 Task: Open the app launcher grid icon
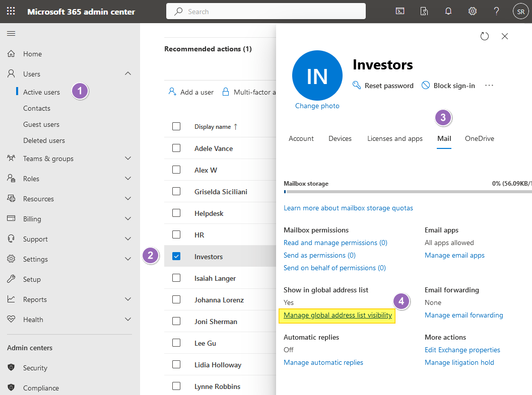[10, 11]
